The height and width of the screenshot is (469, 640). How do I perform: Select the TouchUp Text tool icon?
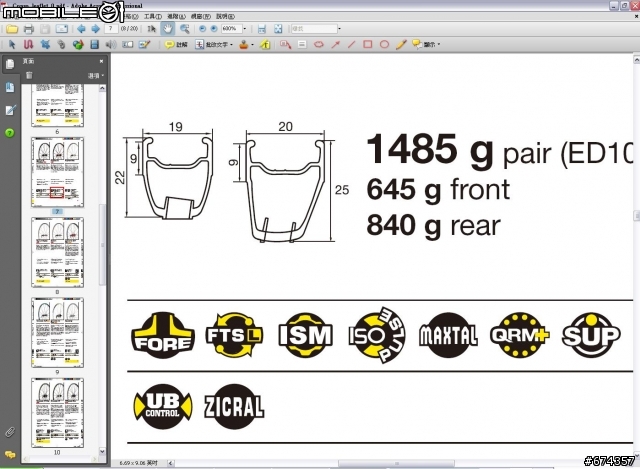[x=128, y=44]
